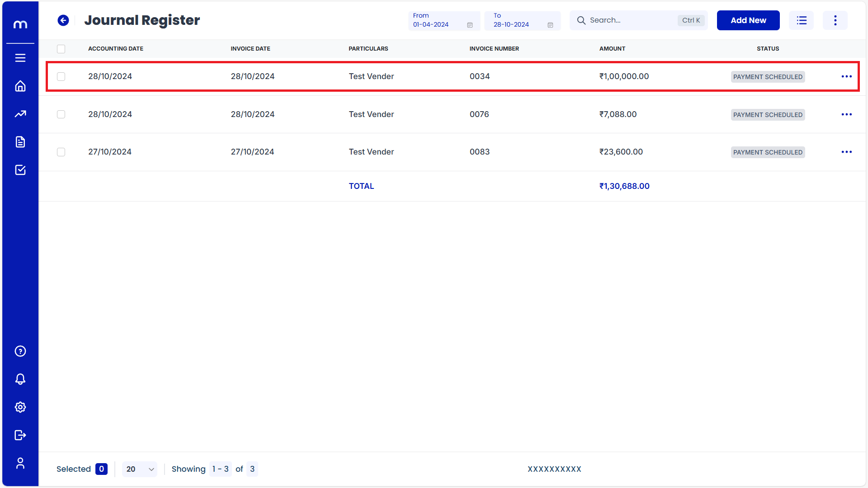The height and width of the screenshot is (488, 868).
Task: Go to Home from the sidebar
Action: (20, 86)
